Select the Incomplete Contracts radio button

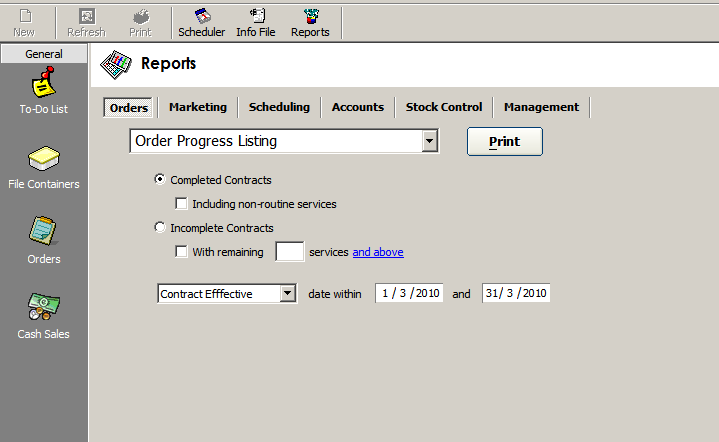(160, 227)
